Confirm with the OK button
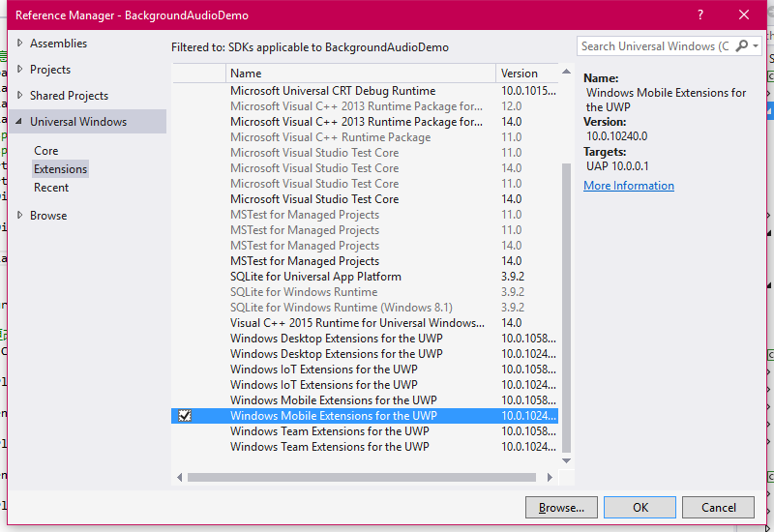The height and width of the screenshot is (532, 774). pyautogui.click(x=640, y=507)
